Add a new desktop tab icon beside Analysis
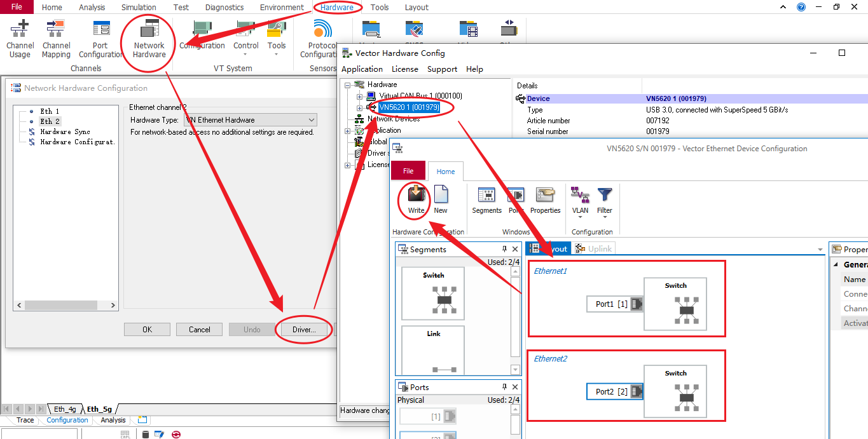The image size is (868, 439). pyautogui.click(x=142, y=420)
